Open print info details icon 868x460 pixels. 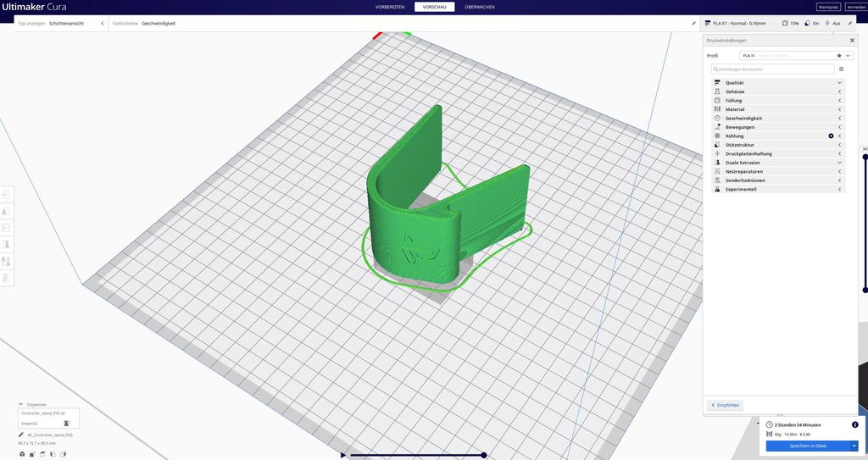854,425
